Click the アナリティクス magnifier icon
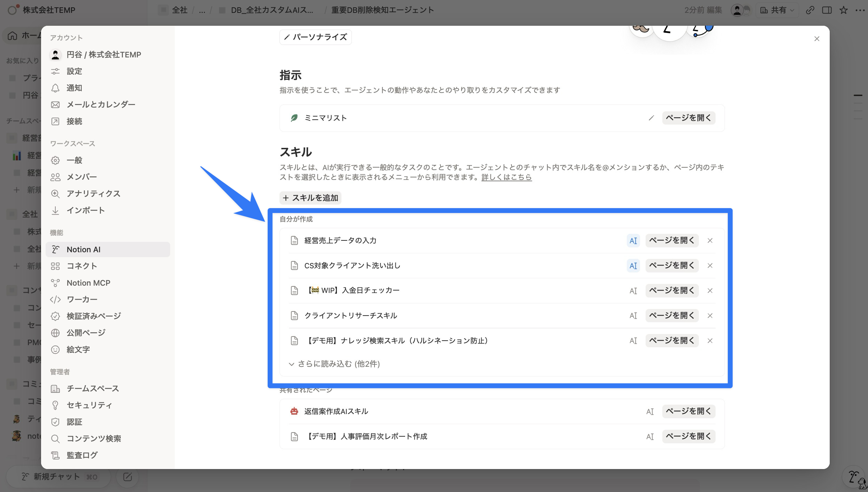The height and width of the screenshot is (492, 868). point(55,194)
